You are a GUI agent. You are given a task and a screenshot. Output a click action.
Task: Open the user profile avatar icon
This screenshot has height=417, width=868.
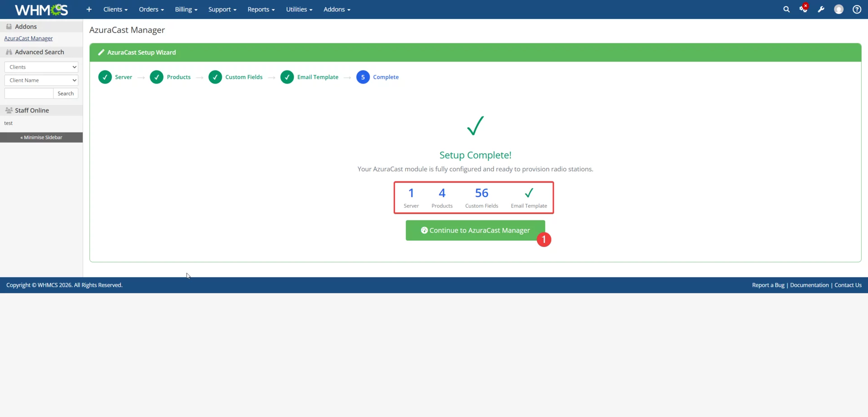pos(839,9)
